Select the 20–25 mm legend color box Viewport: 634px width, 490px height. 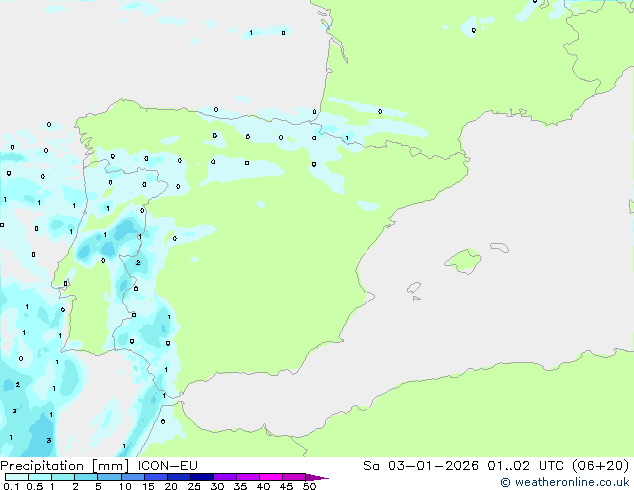pyautogui.click(x=178, y=477)
